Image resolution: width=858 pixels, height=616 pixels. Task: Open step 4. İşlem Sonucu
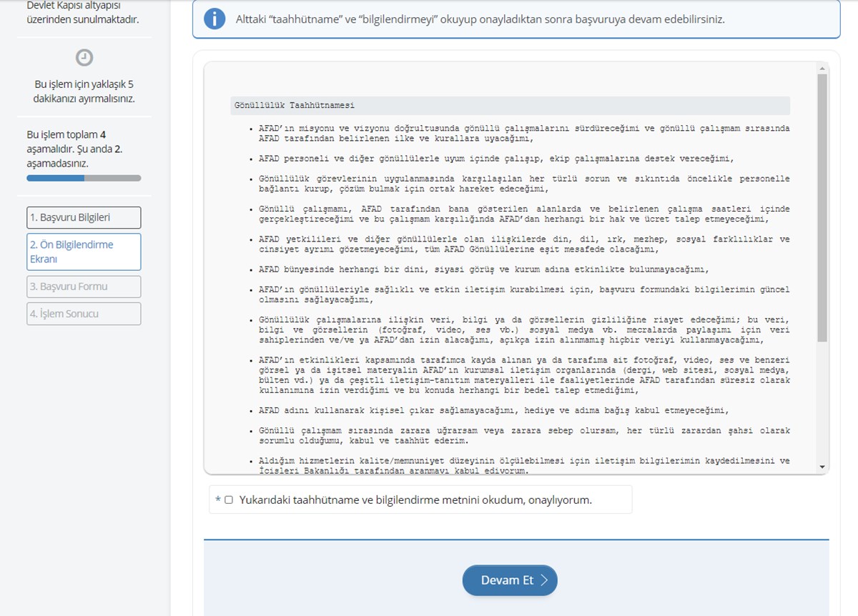pos(84,314)
